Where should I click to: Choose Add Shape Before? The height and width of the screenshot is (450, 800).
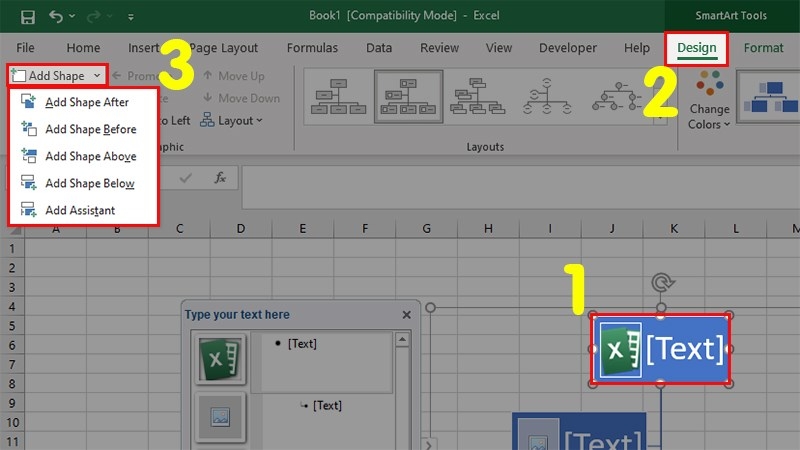tap(83, 129)
